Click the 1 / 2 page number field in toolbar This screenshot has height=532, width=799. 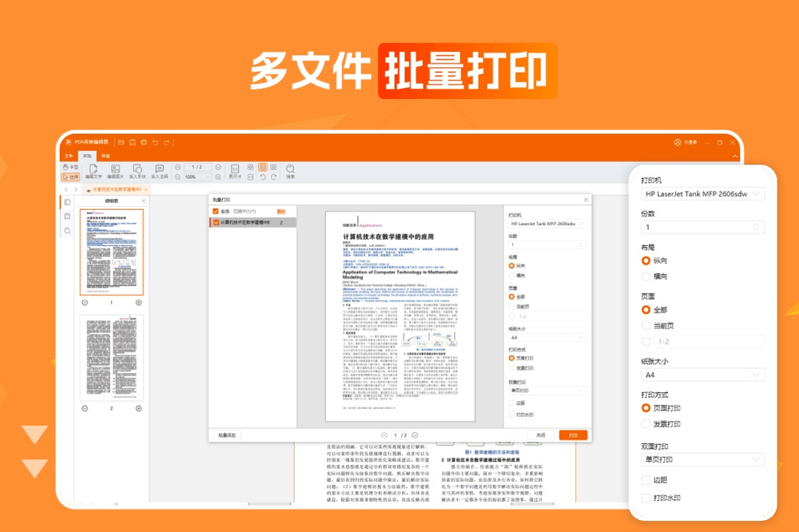pos(197,167)
